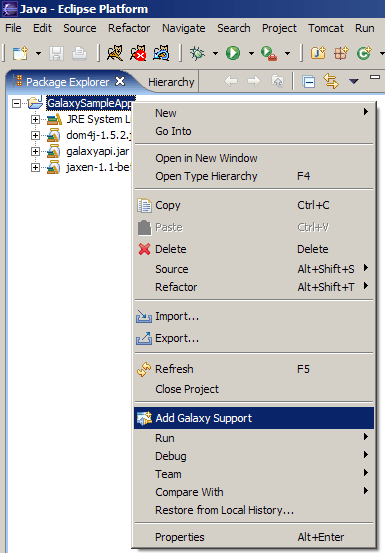385x553 pixels.
Task: Click the Print toolbar icon
Action: (x=79, y=54)
